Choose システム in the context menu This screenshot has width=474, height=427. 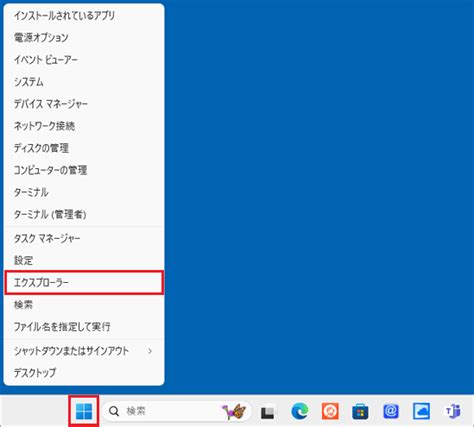pyautogui.click(x=84, y=82)
